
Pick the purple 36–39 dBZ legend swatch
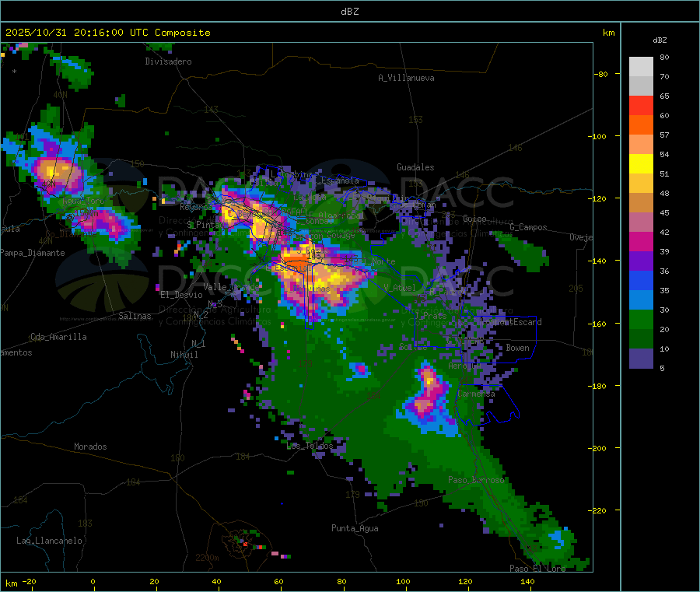click(641, 261)
